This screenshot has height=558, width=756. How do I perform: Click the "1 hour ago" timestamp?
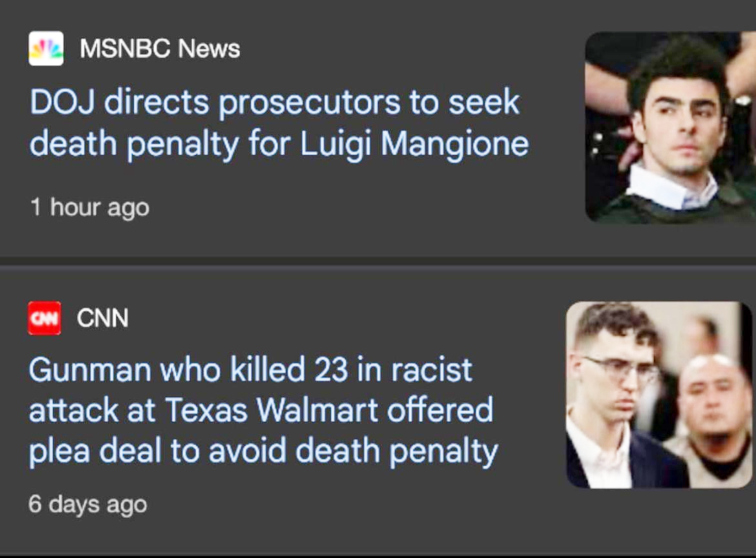89,207
